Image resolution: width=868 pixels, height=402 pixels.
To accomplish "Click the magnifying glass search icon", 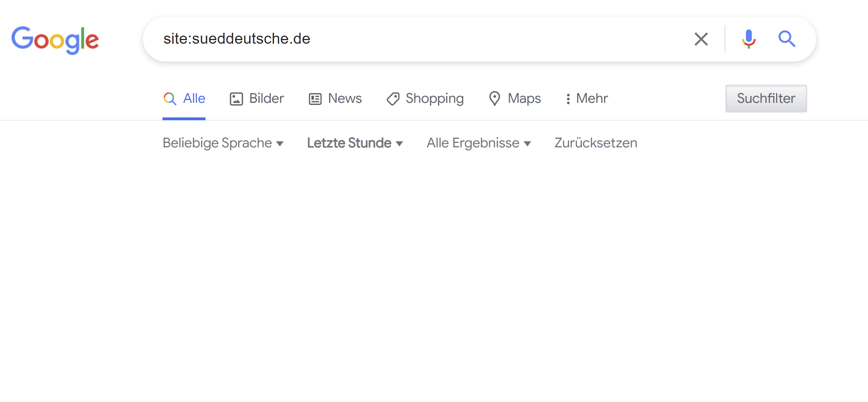I will point(787,39).
